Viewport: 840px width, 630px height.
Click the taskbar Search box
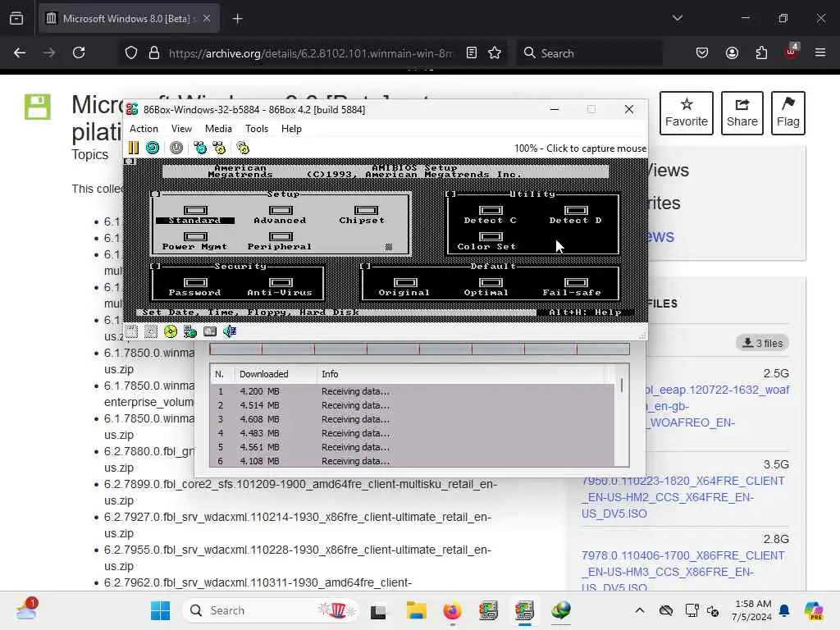(x=271, y=610)
